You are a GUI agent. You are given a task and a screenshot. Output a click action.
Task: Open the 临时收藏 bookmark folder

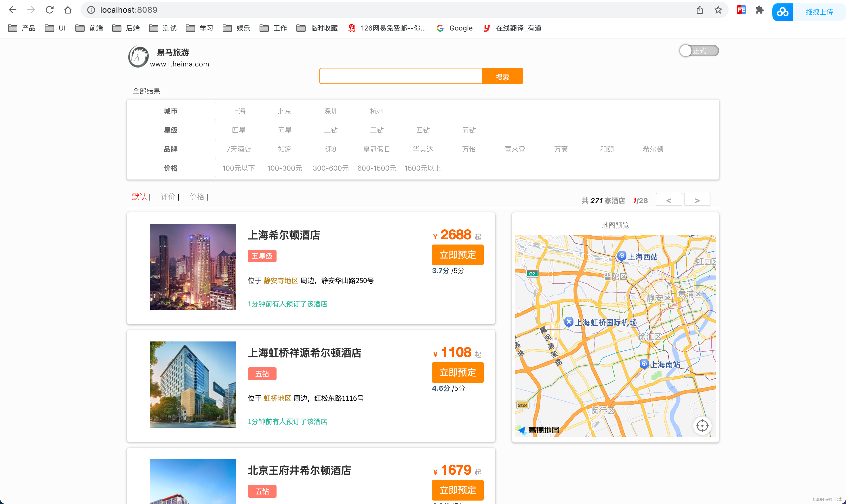tap(317, 28)
